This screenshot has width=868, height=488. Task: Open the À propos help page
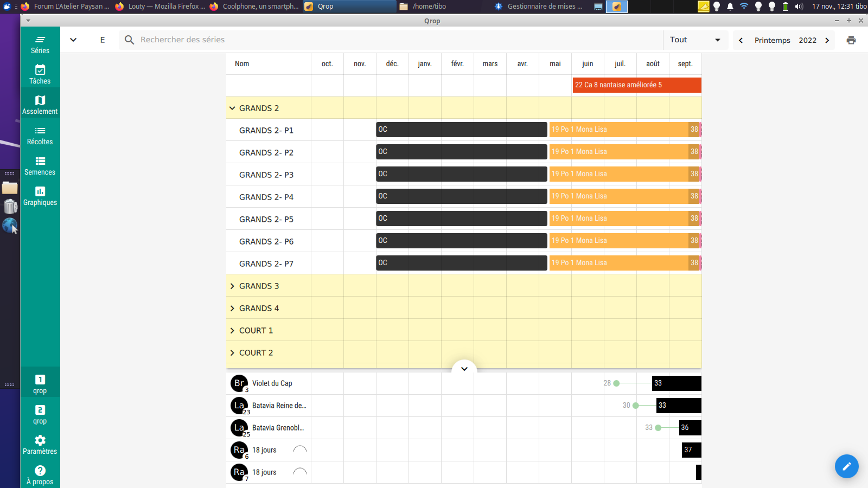tap(40, 475)
